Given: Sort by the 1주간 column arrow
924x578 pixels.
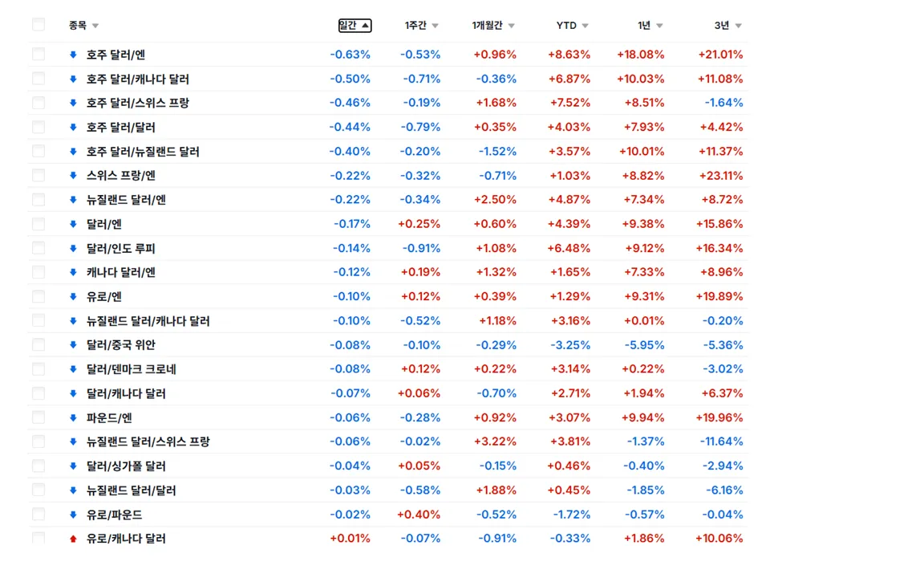Looking at the screenshot, I should click(x=435, y=26).
